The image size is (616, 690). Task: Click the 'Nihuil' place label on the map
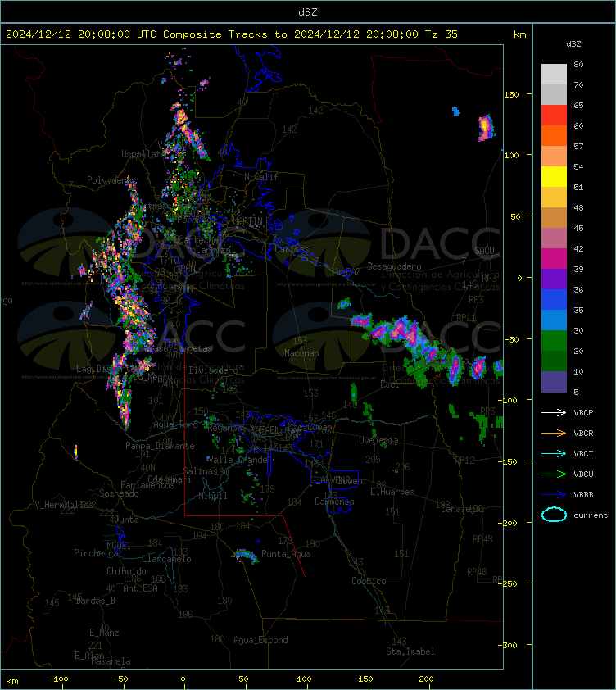(213, 496)
